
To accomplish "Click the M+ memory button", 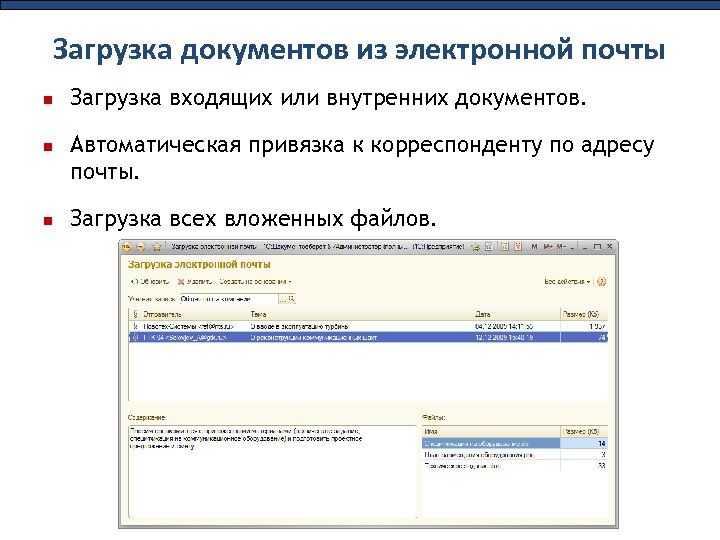I will [548, 247].
